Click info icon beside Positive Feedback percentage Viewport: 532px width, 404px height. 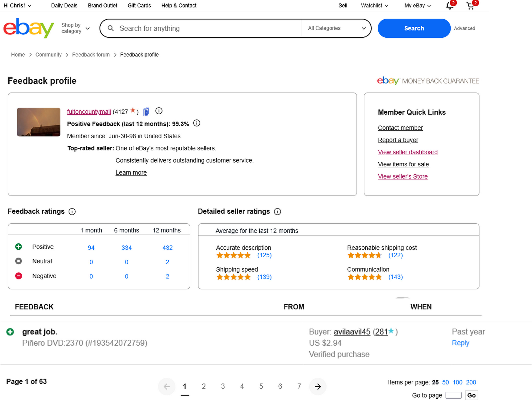[197, 123]
